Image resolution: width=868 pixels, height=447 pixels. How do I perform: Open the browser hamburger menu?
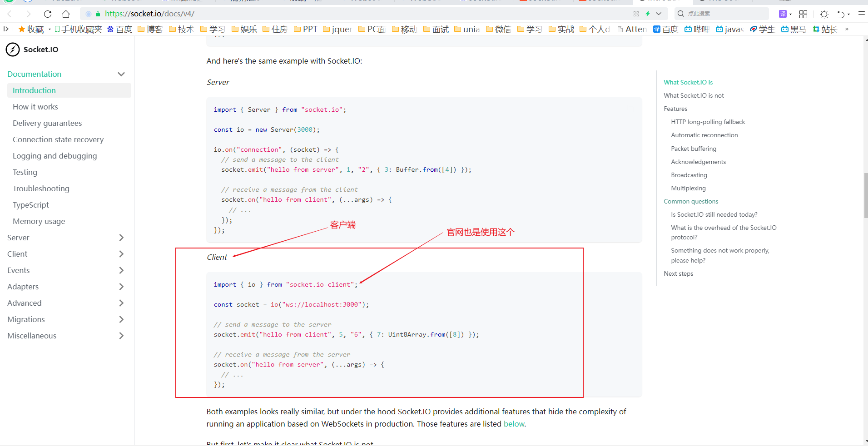point(861,14)
